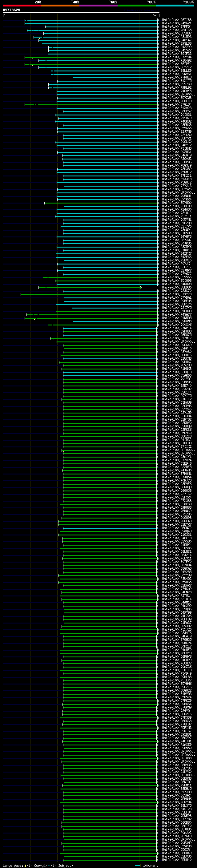This screenshot has height=868, width=197.
Task: Click the UniRef100_B8HYK1 label
Action: (176, 139)
